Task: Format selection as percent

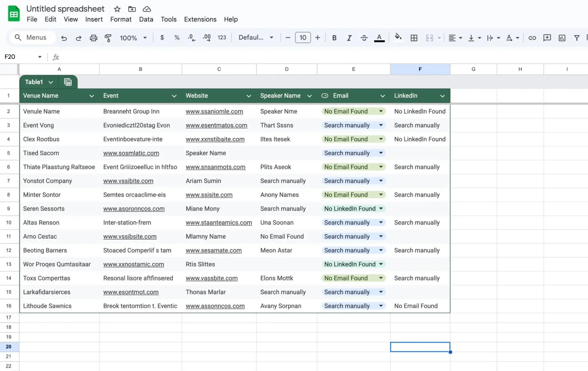Action: click(177, 38)
